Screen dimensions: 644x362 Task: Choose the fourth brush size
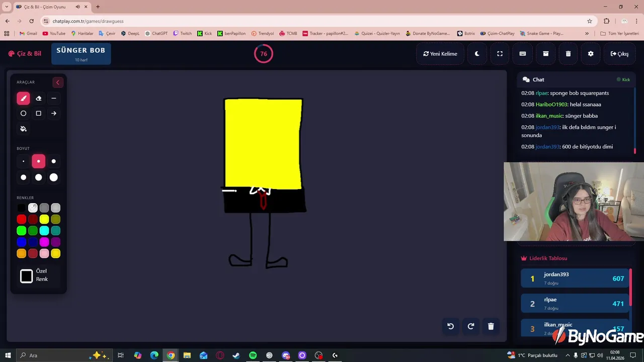tap(23, 177)
